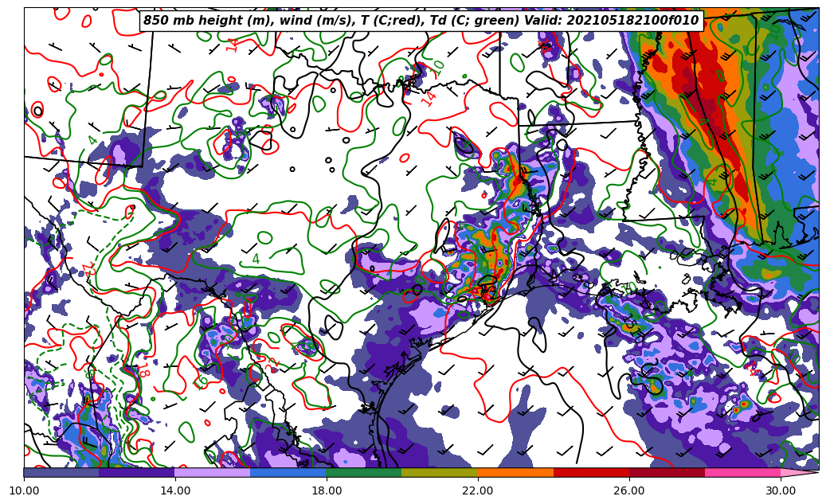Click the colorbar pointed extension at right end
The image size is (826, 504).
(799, 472)
